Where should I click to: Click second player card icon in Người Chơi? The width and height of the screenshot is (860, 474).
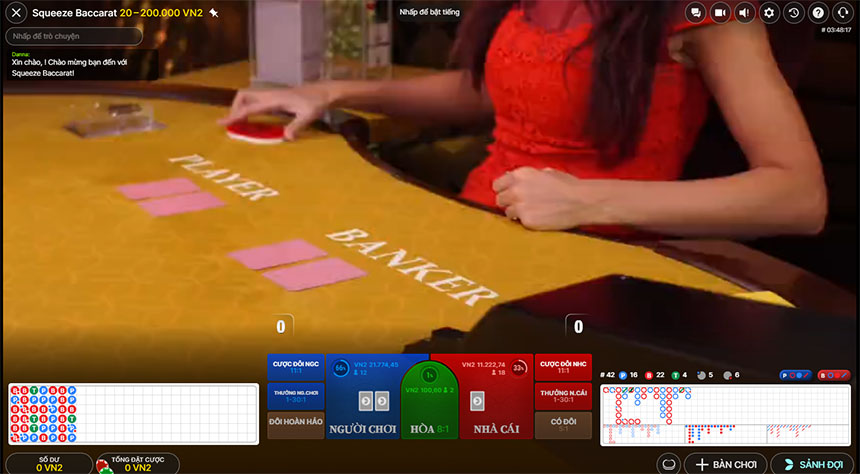pos(382,401)
